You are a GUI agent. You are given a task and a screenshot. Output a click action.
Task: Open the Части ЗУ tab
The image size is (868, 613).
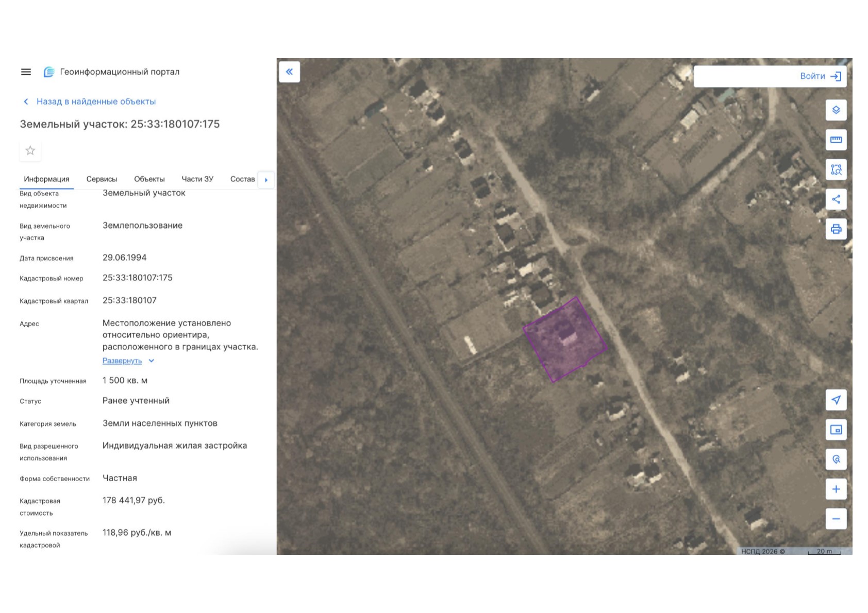(197, 179)
